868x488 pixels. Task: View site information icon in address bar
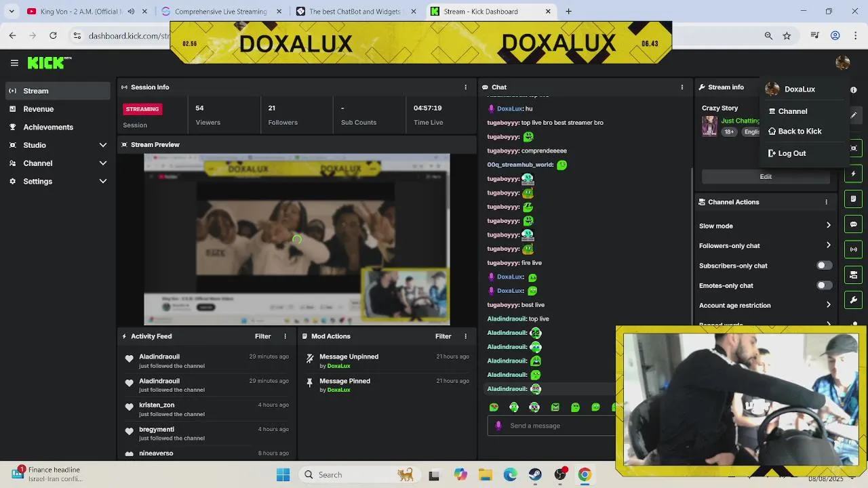pyautogui.click(x=77, y=36)
